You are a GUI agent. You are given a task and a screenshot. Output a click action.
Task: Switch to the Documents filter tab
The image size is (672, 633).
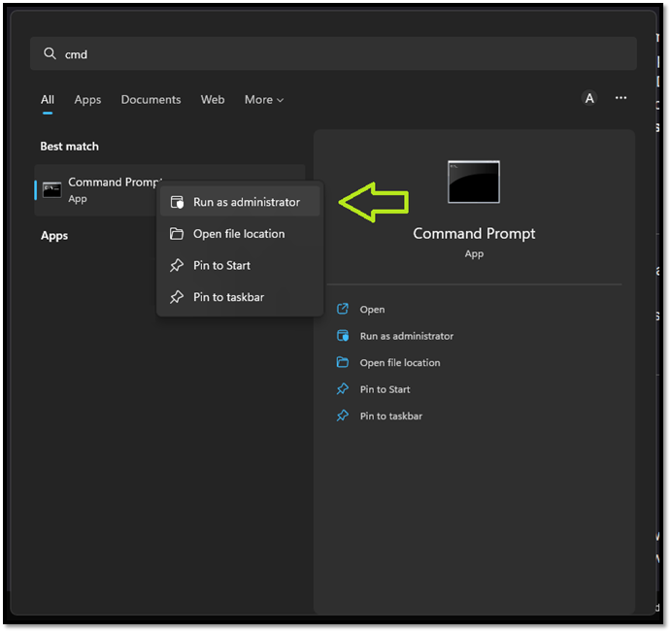click(151, 100)
